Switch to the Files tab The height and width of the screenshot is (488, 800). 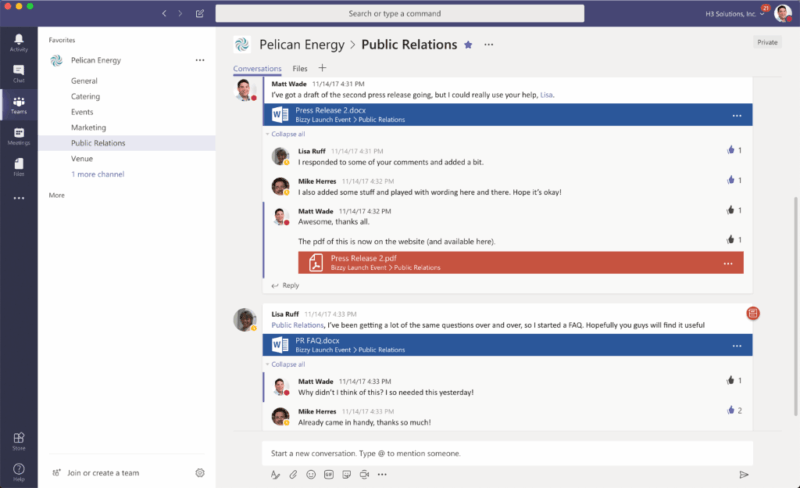(299, 69)
